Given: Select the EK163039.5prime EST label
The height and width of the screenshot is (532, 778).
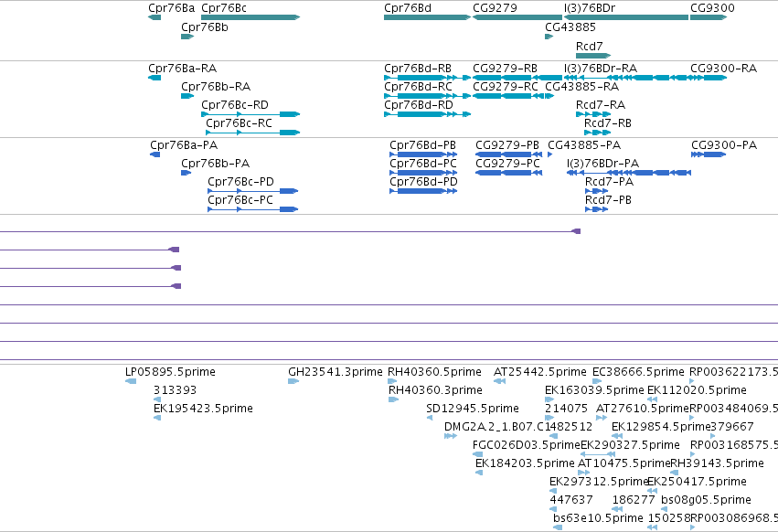Looking at the screenshot, I should [594, 390].
